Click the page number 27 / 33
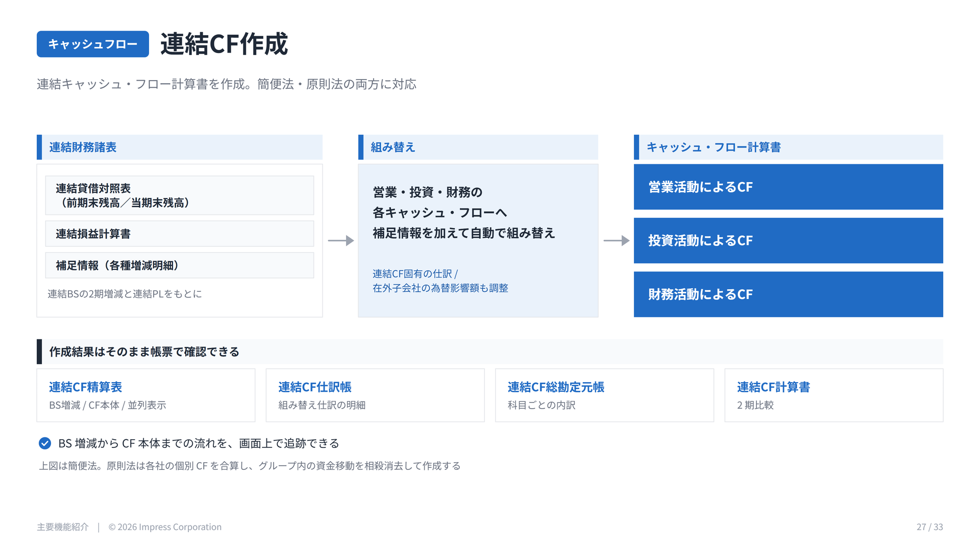 [x=929, y=527]
